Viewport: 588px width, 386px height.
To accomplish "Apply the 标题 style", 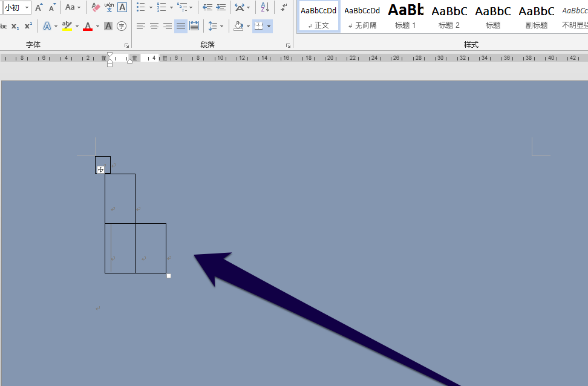I will 493,17.
